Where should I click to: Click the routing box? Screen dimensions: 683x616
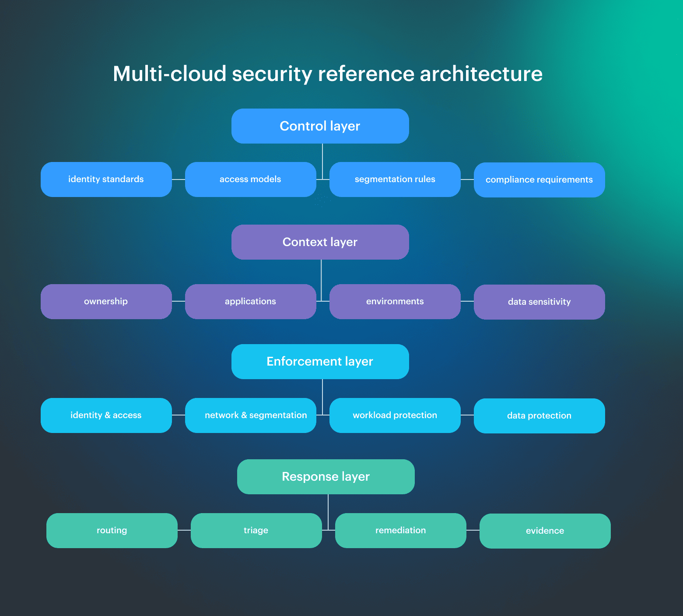coord(112,530)
